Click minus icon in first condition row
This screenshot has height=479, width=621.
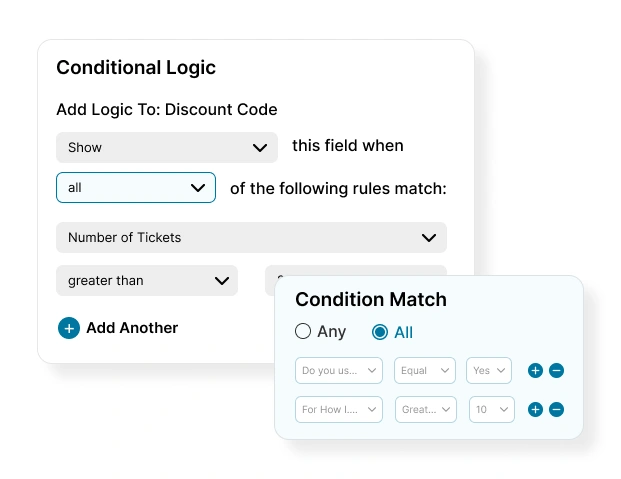pyautogui.click(x=557, y=370)
